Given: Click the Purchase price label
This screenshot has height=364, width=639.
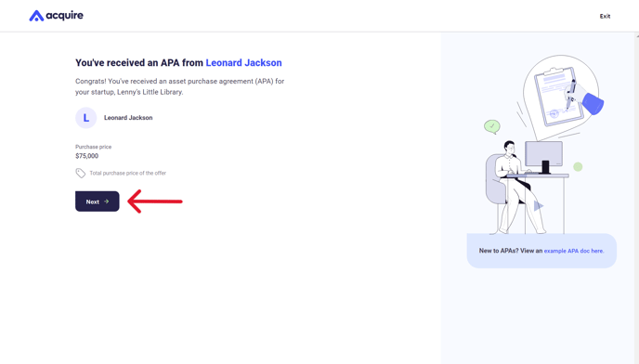Looking at the screenshot, I should tap(93, 147).
